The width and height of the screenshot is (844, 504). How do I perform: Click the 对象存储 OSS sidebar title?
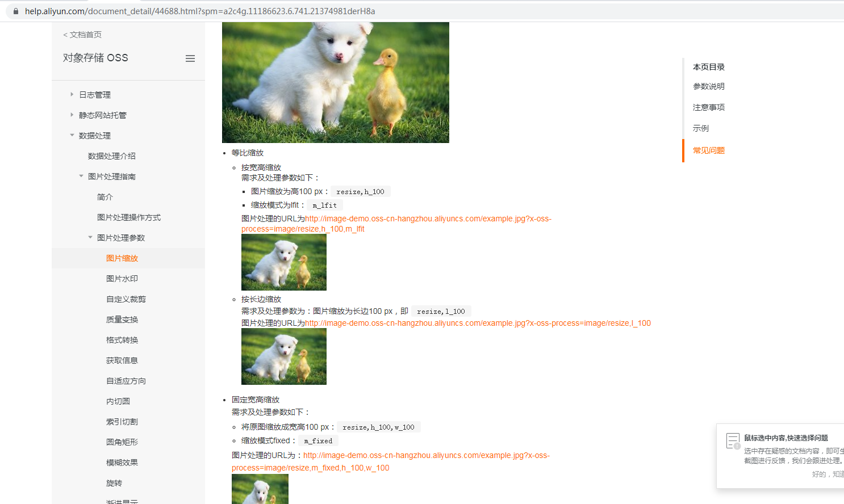point(95,58)
